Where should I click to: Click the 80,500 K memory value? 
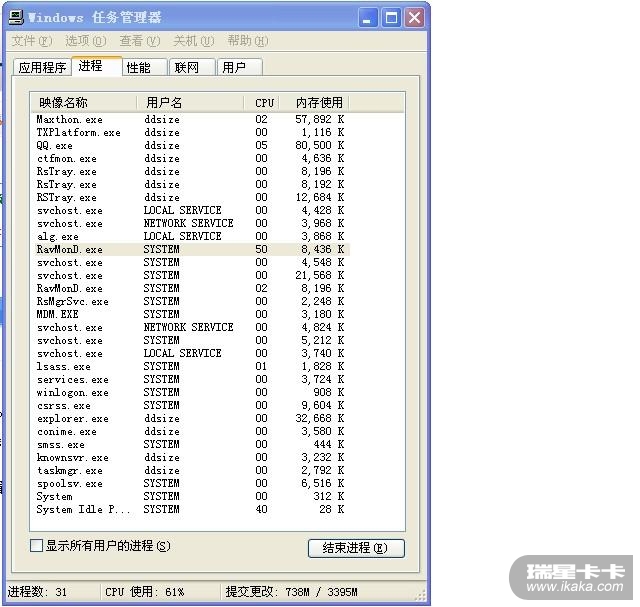[320, 145]
